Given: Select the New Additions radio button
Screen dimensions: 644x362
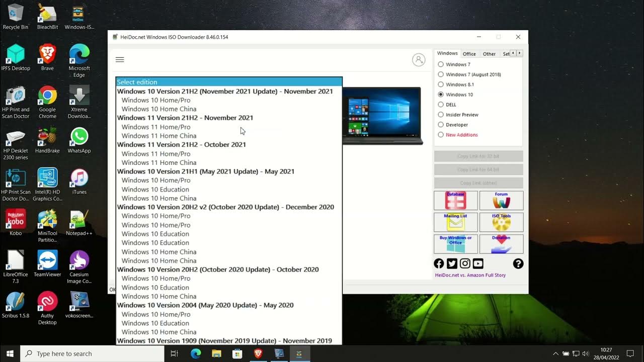Looking at the screenshot, I should (x=441, y=135).
